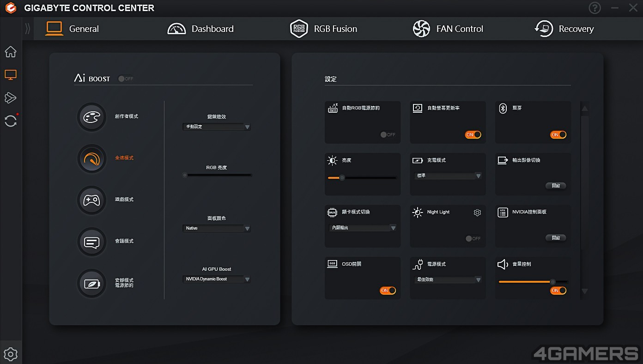Click the OSD switch icon
Image resolution: width=643 pixels, height=364 pixels.
point(333,264)
